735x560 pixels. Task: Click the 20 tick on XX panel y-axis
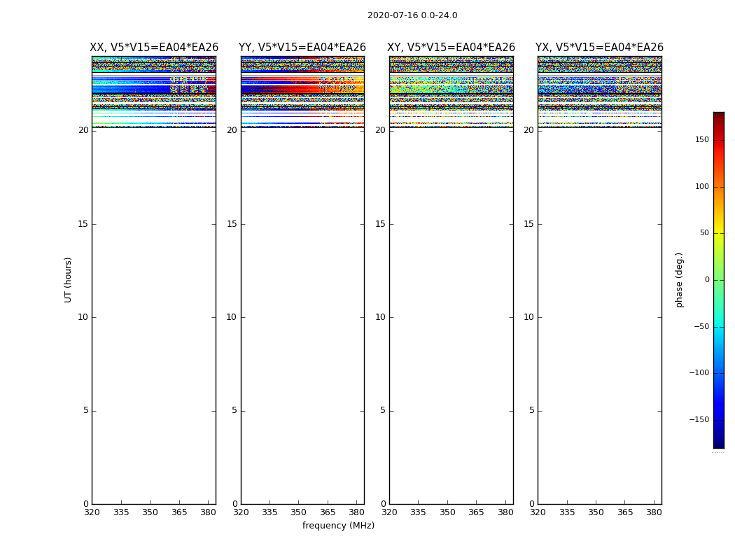click(83, 130)
